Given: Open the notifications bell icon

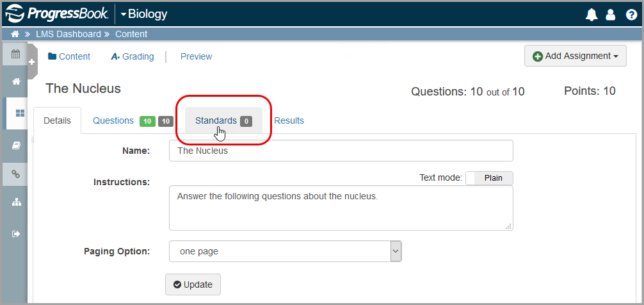Looking at the screenshot, I should [x=592, y=15].
